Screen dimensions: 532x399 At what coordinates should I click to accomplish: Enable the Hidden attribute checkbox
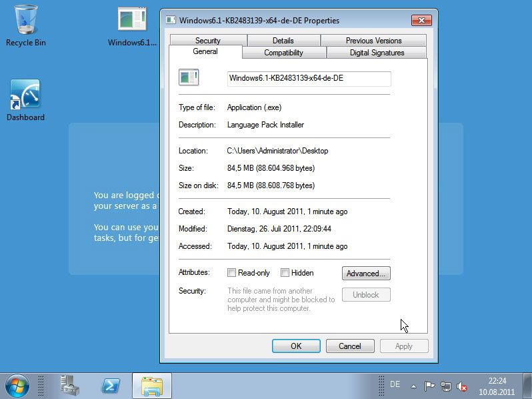tap(285, 273)
